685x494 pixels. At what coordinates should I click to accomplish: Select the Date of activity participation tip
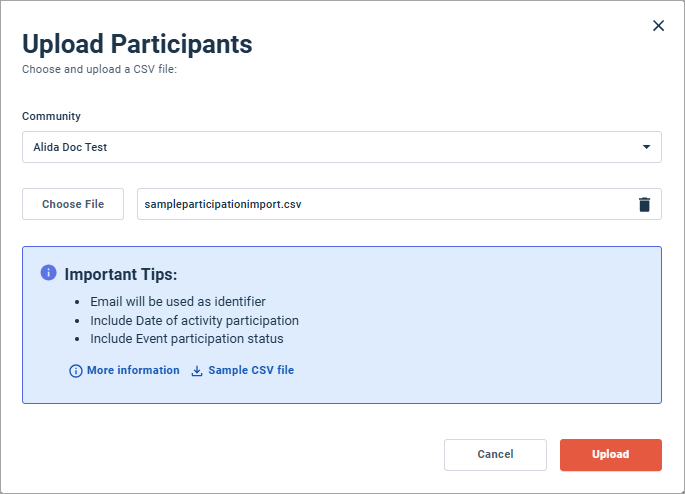(x=194, y=321)
